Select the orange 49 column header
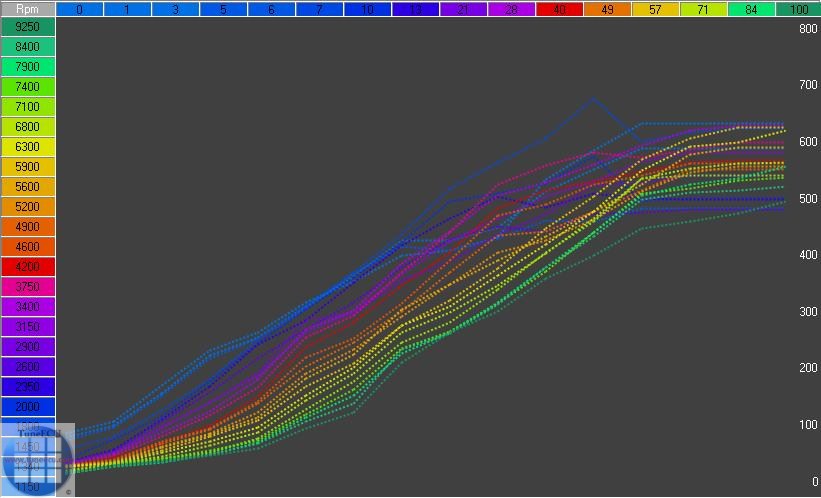This screenshot has width=821, height=498. 608,9
